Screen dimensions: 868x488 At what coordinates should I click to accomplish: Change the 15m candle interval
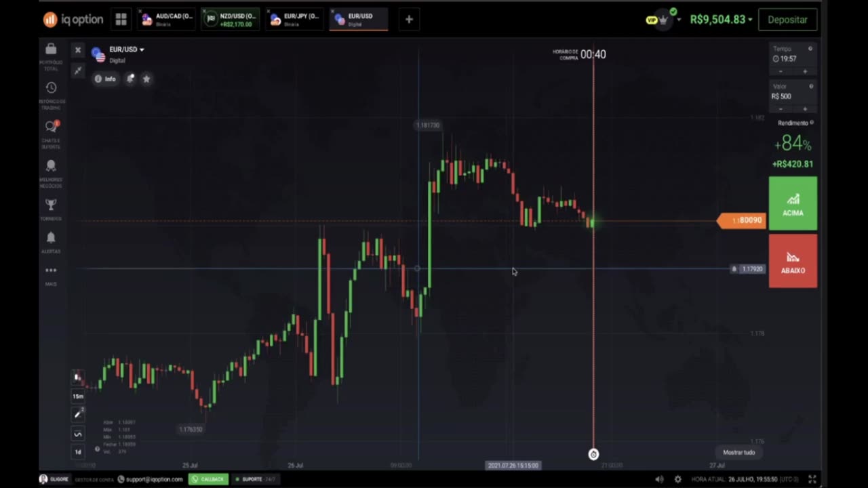[x=78, y=396]
